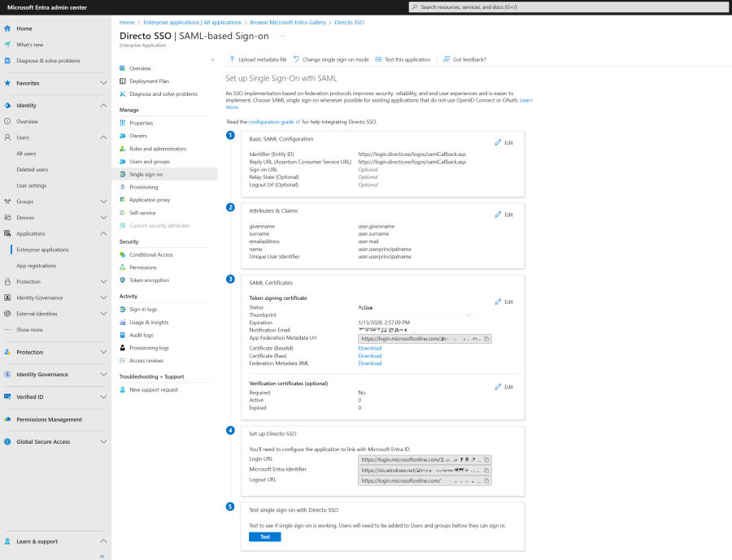Click the Upload metadata file icon

(232, 59)
